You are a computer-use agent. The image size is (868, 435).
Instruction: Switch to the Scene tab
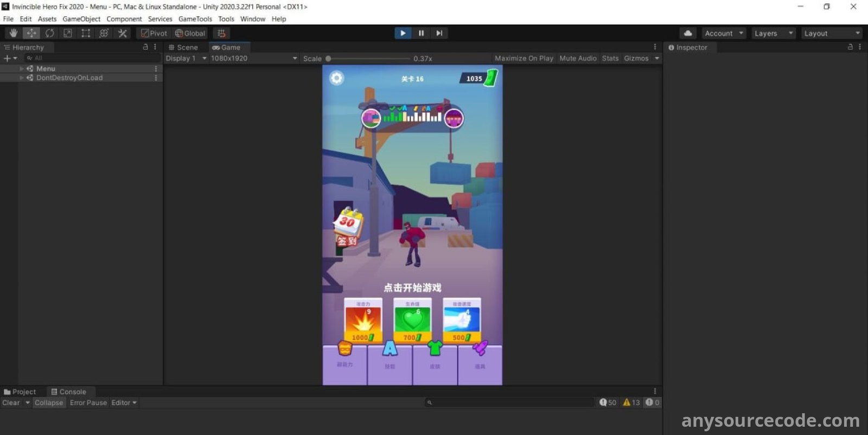pyautogui.click(x=183, y=48)
